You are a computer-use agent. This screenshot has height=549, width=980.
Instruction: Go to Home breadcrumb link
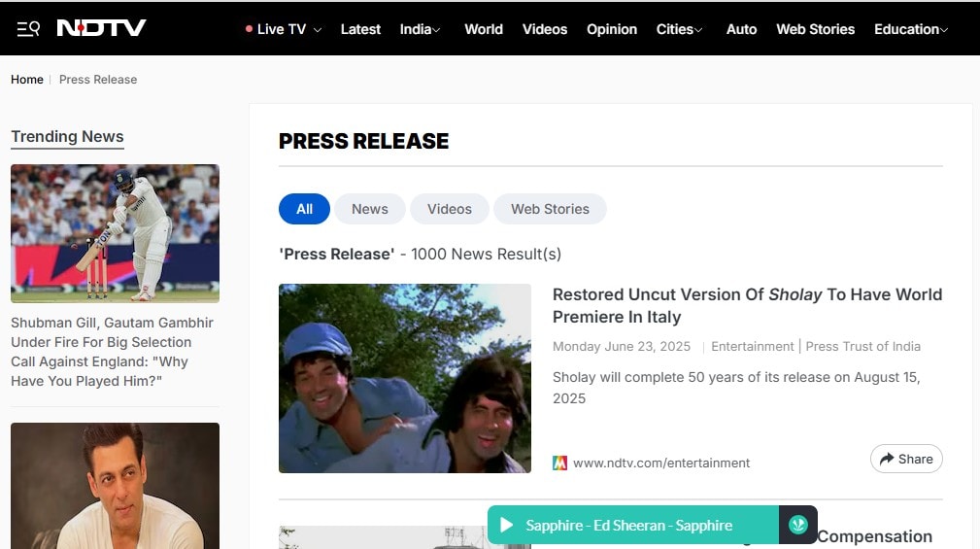pyautogui.click(x=27, y=80)
